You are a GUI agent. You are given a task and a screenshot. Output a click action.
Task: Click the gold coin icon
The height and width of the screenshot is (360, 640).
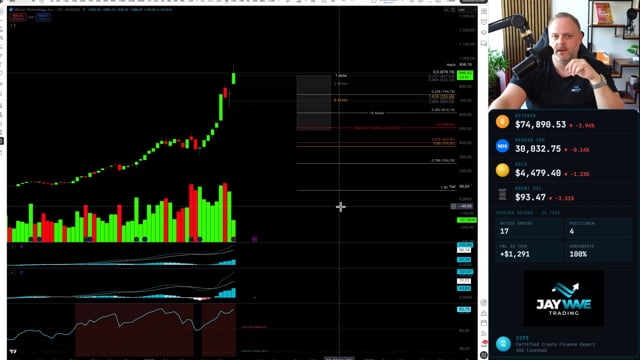click(502, 170)
